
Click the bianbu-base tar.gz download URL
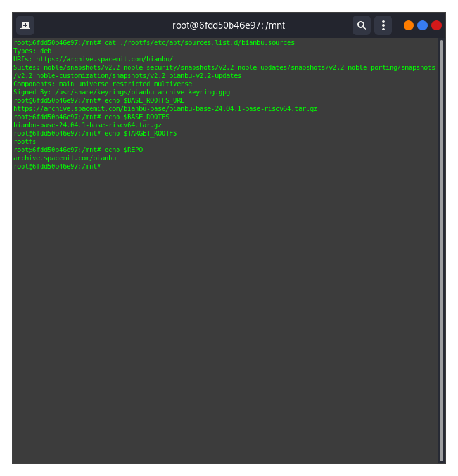click(165, 108)
